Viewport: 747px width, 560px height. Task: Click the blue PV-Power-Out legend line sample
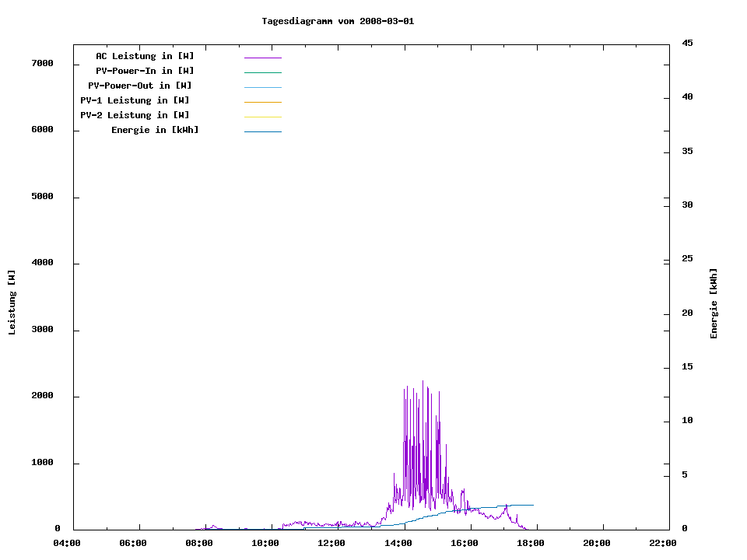(x=262, y=87)
